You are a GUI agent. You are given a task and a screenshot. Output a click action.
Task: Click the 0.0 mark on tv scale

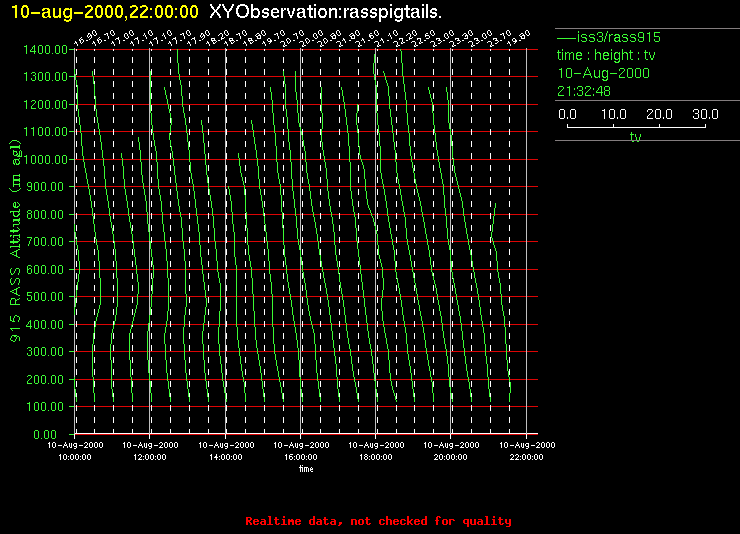click(567, 115)
